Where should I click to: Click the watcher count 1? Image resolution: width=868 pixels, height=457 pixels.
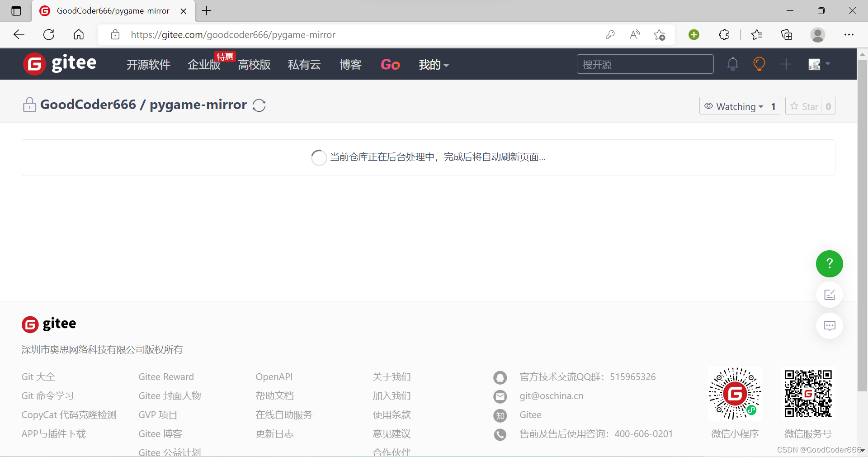tap(774, 106)
